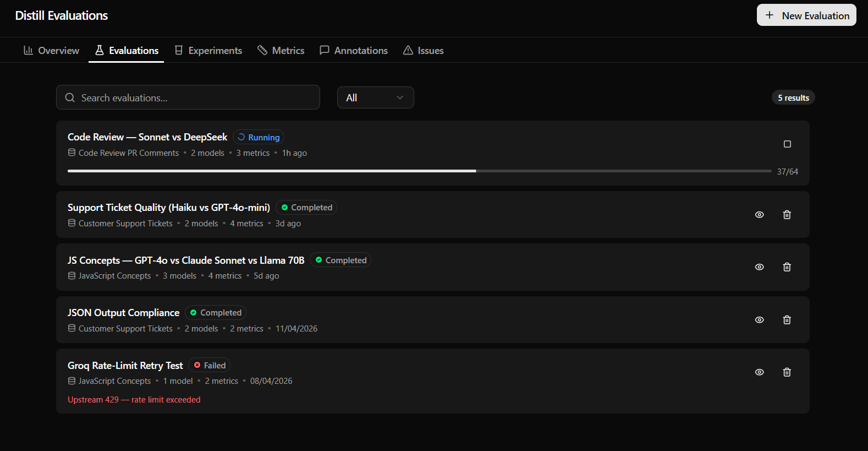This screenshot has height=451, width=868.
Task: View Support Ticket Quality results via eye icon
Action: pos(759,215)
